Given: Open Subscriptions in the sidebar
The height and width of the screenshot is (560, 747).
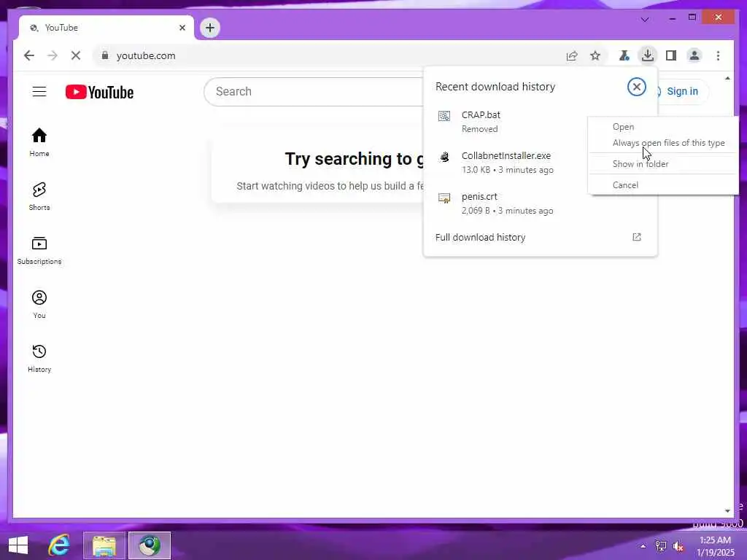Looking at the screenshot, I should tap(39, 251).
